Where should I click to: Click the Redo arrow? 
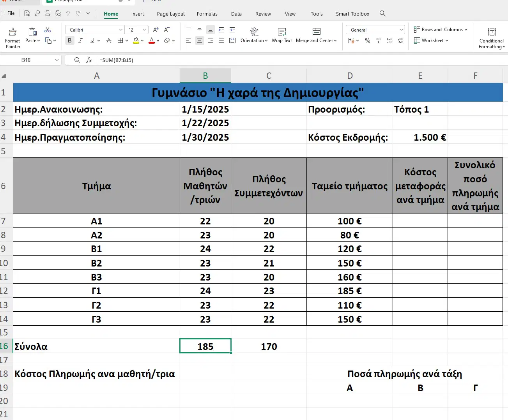pos(78,14)
